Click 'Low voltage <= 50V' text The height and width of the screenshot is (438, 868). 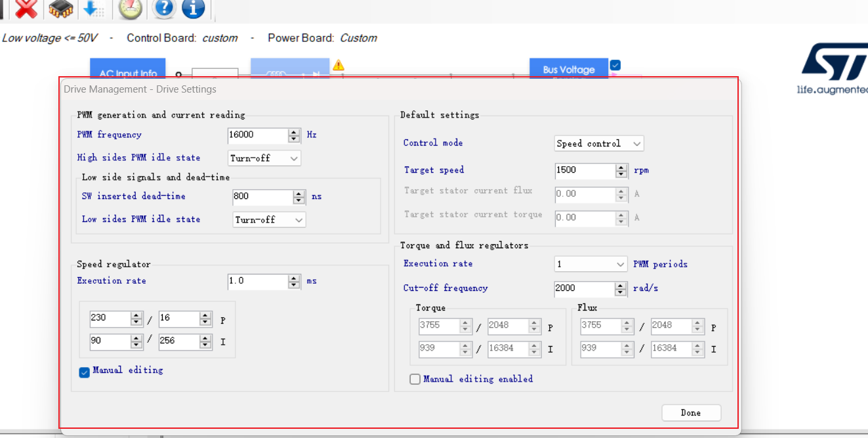49,38
